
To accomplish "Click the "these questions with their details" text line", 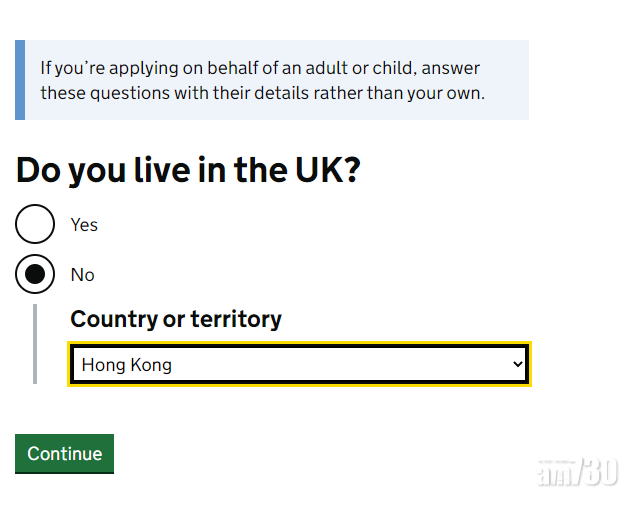I will point(262,93).
